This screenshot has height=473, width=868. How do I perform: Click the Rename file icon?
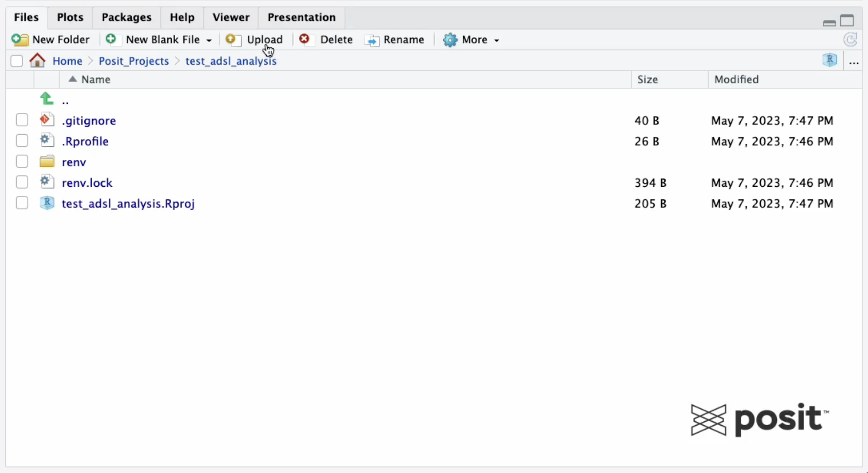point(372,40)
